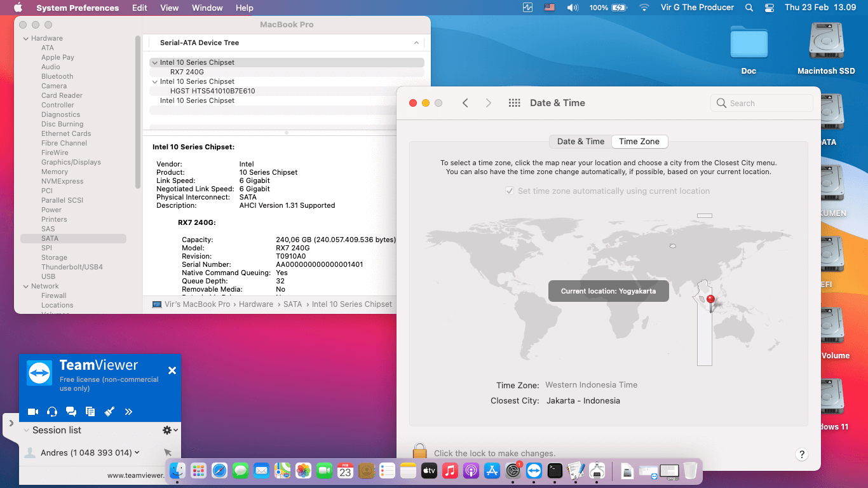Click the help question mark button
Screen dimensions: 868x488
tap(802, 454)
